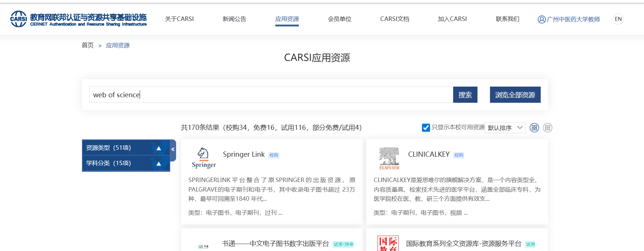Image resolution: width=644 pixels, height=251 pixels.
Task: Click CLINICALKEY description text
Action: coord(457,189)
